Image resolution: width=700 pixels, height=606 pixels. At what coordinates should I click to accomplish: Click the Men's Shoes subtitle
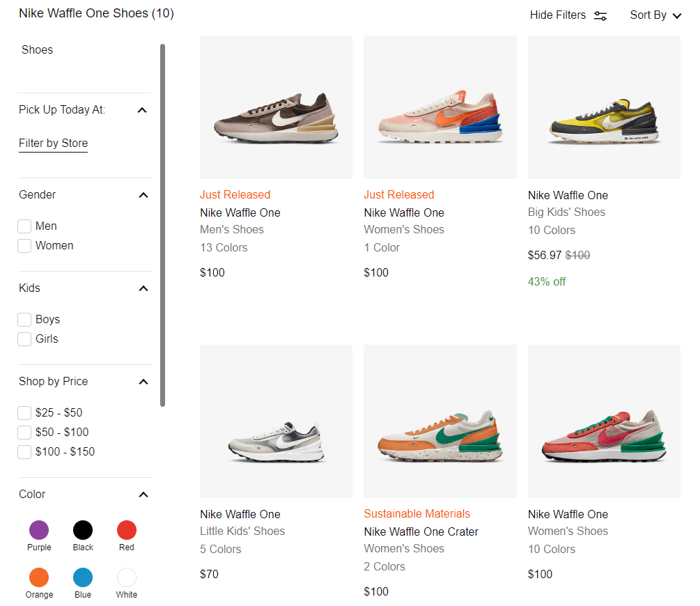coord(232,230)
